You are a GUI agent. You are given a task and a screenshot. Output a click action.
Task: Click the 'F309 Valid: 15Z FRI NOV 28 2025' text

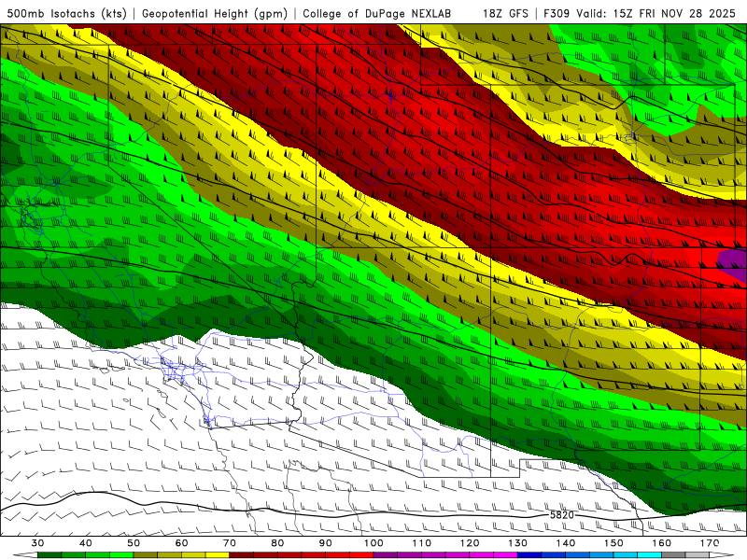(640, 13)
